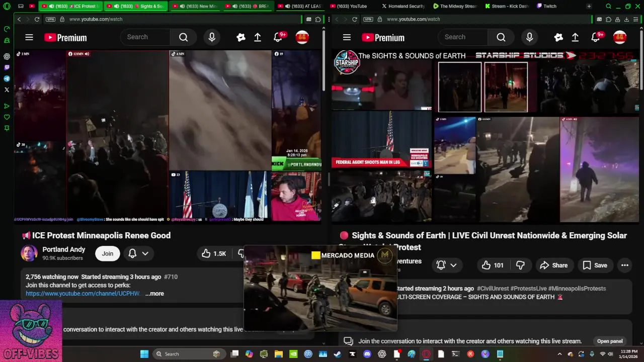Screen dimensions: 644x362
Task: Click Premium extras icon in left header
Action: (240, 37)
